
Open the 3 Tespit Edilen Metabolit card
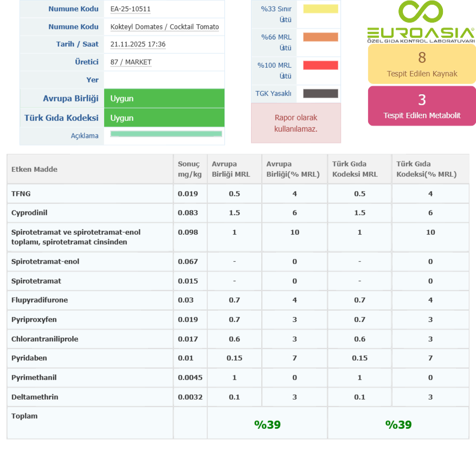[422, 106]
